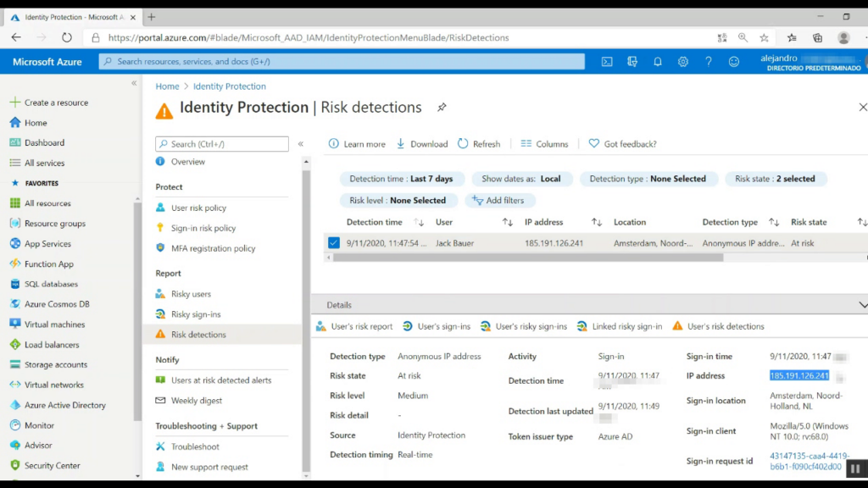Refresh the risk detections list
Image resolution: width=868 pixels, height=488 pixels.
point(479,144)
